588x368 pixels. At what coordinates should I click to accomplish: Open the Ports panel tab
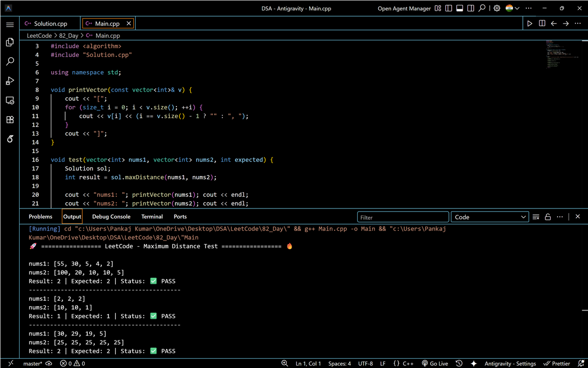point(180,216)
